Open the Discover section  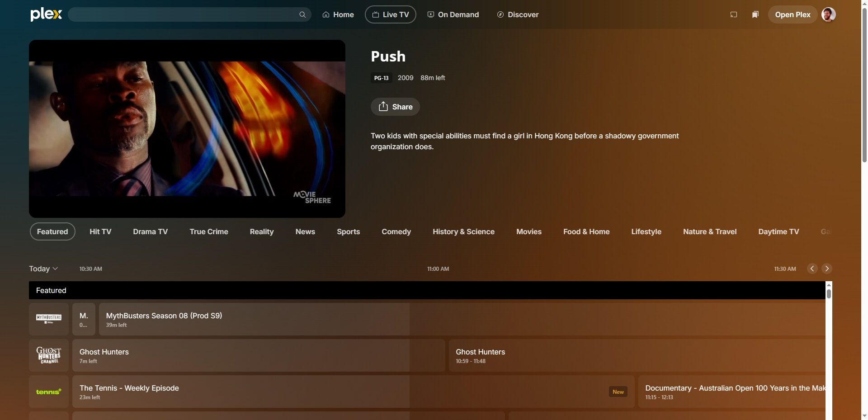pos(518,14)
